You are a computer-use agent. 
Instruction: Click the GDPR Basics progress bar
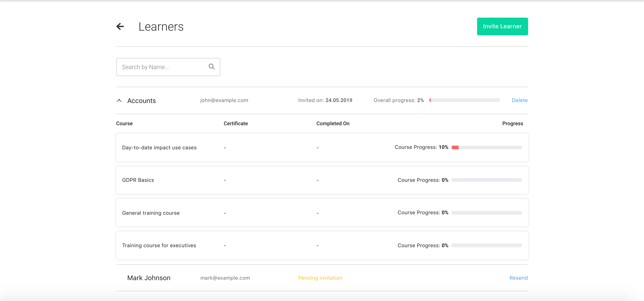(487, 180)
